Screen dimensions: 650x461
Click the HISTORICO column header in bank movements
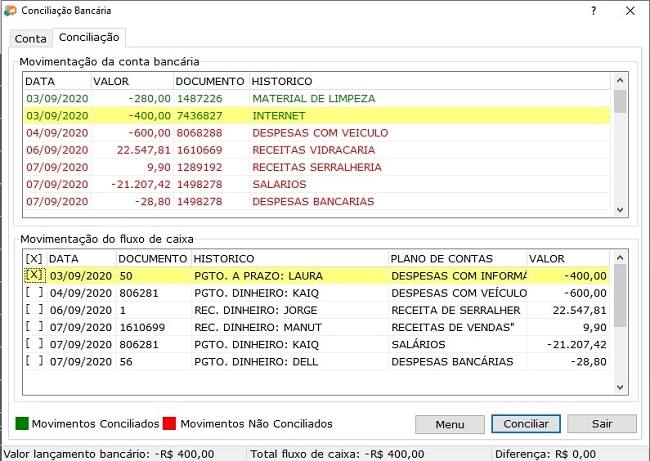coord(430,81)
